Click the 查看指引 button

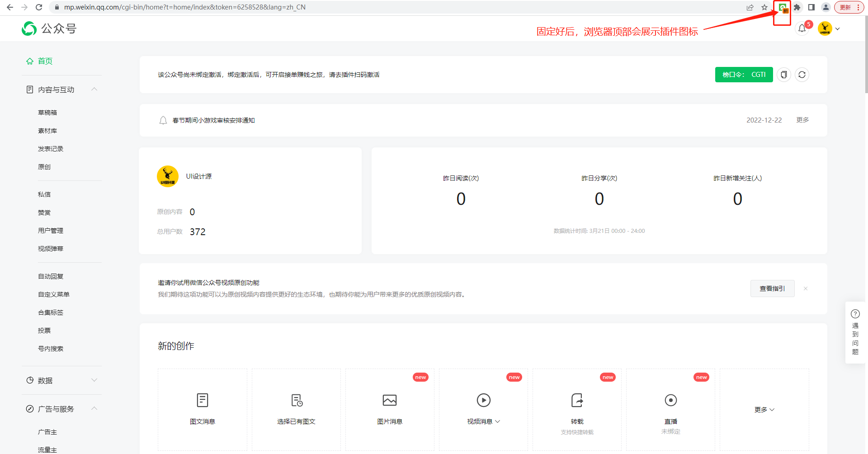tap(772, 288)
